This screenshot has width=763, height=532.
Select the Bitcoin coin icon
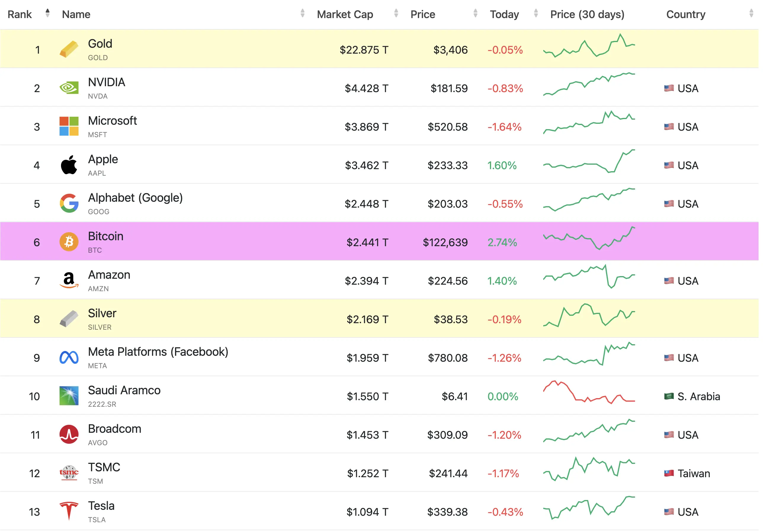69,242
